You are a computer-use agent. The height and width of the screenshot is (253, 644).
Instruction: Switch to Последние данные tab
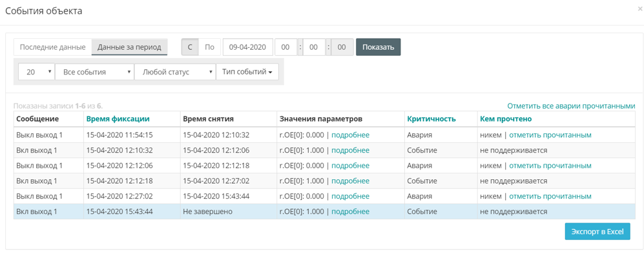[53, 47]
